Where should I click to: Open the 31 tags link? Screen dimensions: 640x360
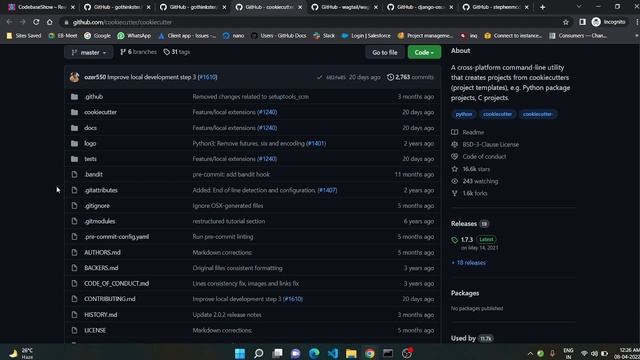click(177, 52)
